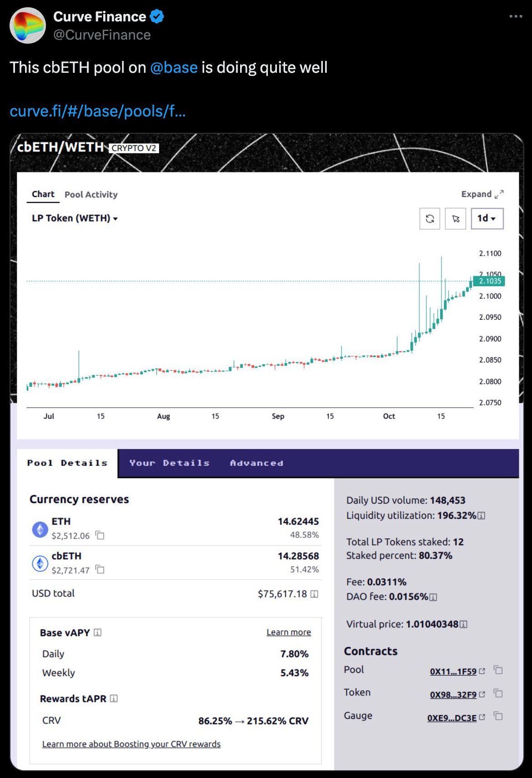532x778 pixels.
Task: Copy the Pool contract address
Action: pyautogui.click(x=498, y=670)
